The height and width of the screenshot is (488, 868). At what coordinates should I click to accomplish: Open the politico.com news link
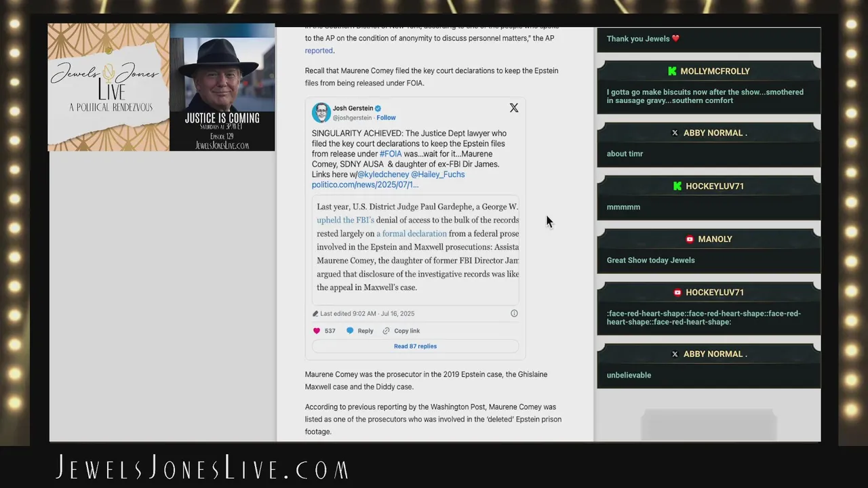pos(365,184)
